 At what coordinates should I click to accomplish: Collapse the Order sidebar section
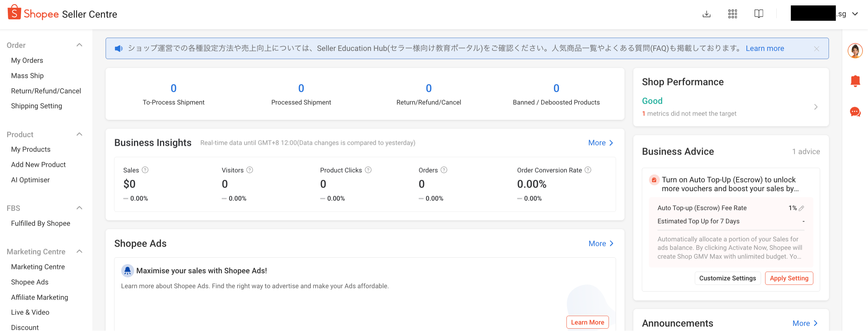pyautogui.click(x=79, y=45)
